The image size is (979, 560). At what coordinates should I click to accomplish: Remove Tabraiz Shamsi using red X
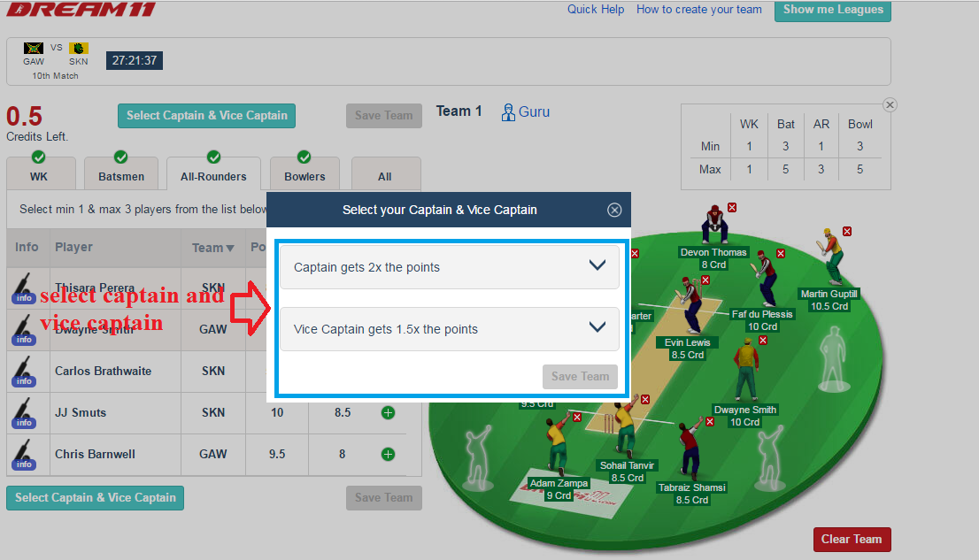tap(710, 422)
